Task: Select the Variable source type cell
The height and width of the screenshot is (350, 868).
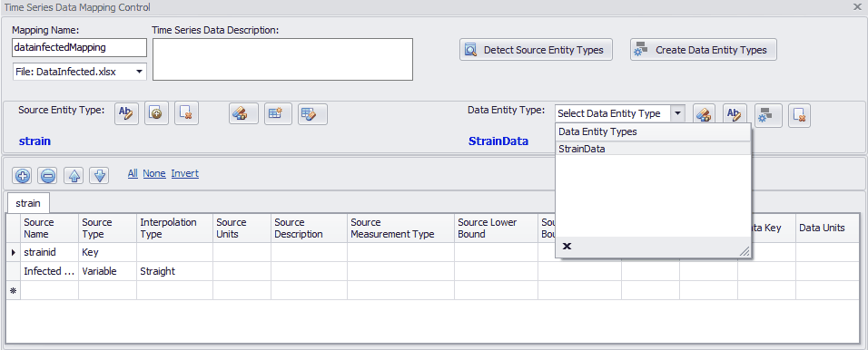Action: 107,271
